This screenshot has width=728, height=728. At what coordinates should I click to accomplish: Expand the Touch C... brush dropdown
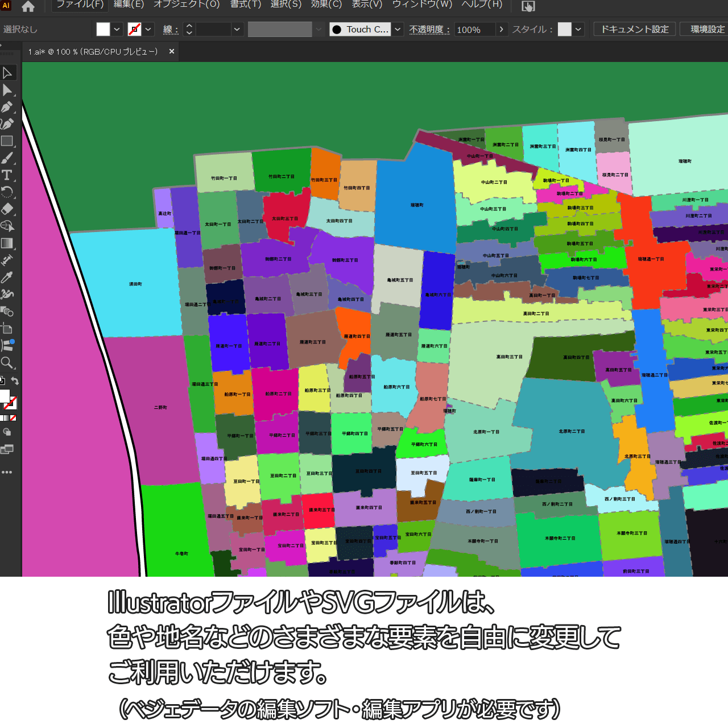(x=398, y=30)
